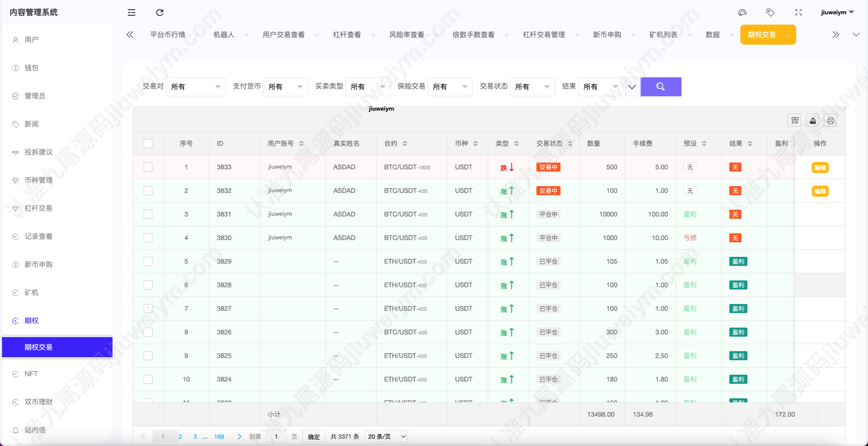Viewport: 868px width, 446px height.
Task: Open the 20 条/页 page size dropdown
Action: (386, 436)
